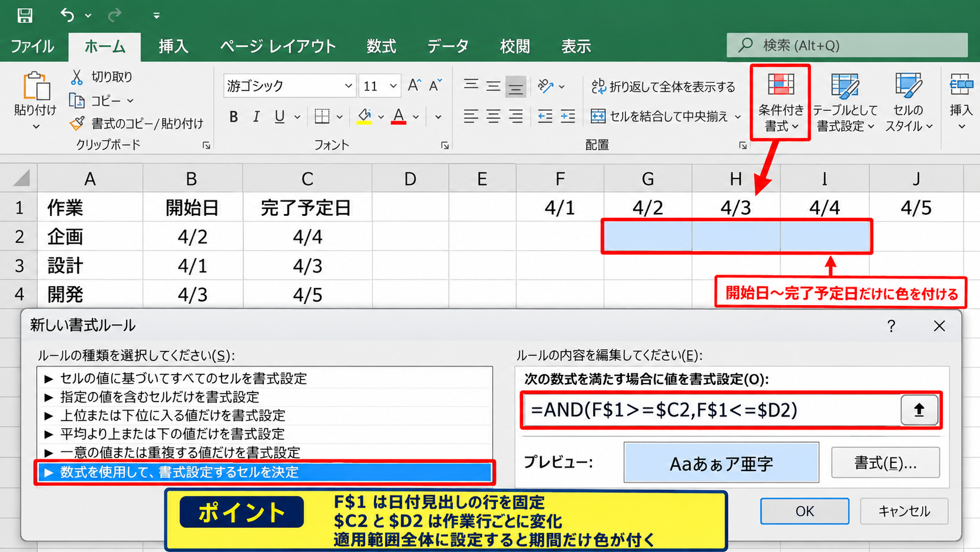This screenshot has height=552, width=980.
Task: Click the 検索 (Alt+Q) search box
Action: point(847,45)
